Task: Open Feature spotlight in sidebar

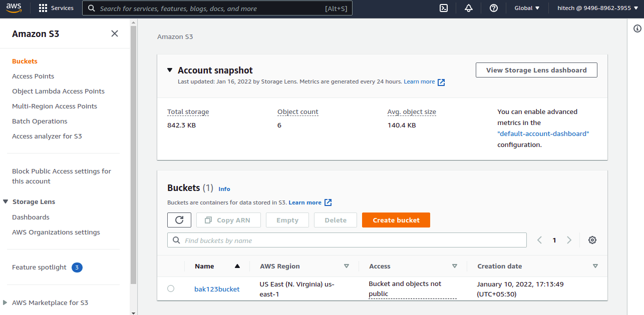Action: point(39,267)
